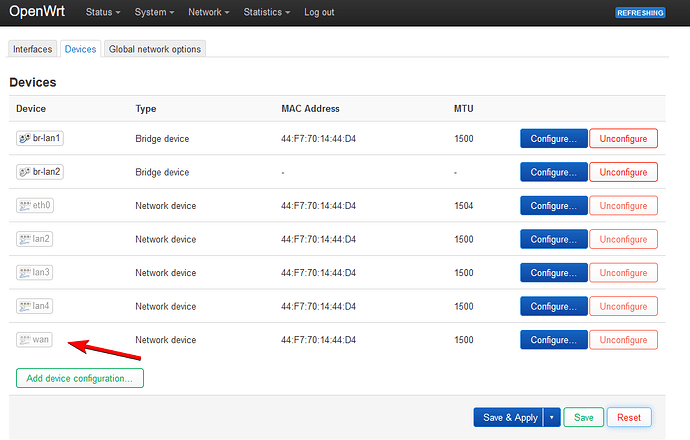This screenshot has height=440, width=690.
Task: Click the br-lan2 bridge device icon
Action: [x=25, y=172]
